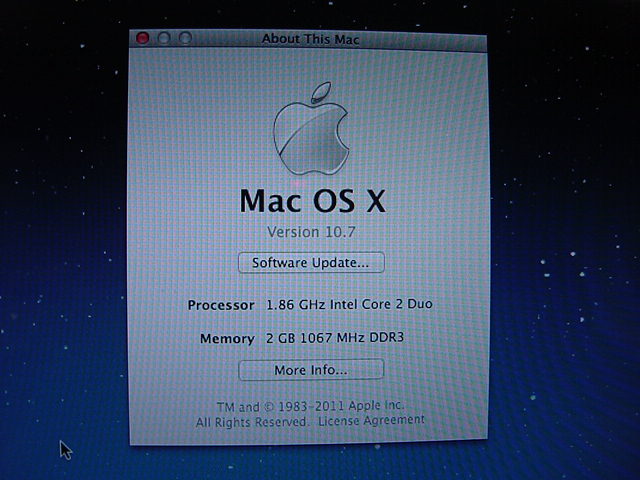Close the About This Mac window
This screenshot has height=480, width=640.
pos(142,38)
